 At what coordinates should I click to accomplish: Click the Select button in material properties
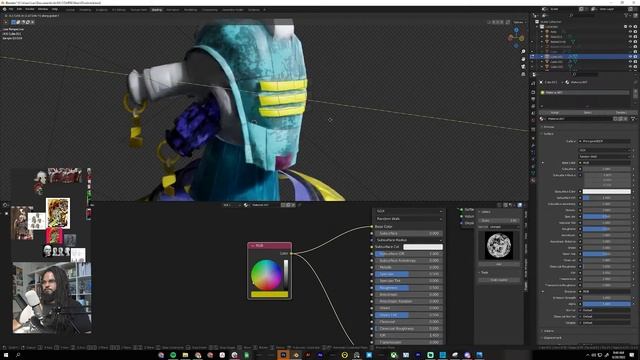tap(587, 112)
